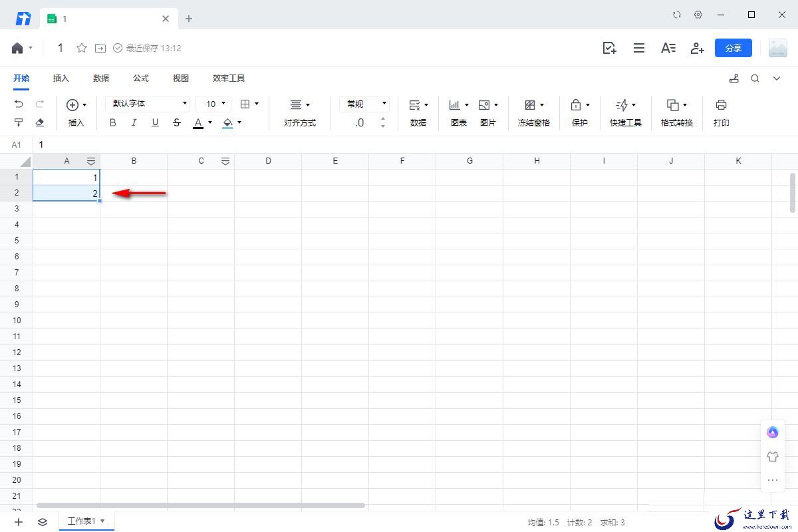This screenshot has height=532, width=798.
Task: Star this document as favorite
Action: tap(82, 48)
